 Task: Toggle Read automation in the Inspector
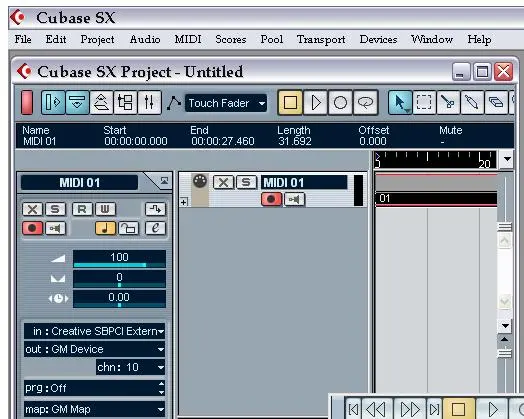pyautogui.click(x=82, y=209)
